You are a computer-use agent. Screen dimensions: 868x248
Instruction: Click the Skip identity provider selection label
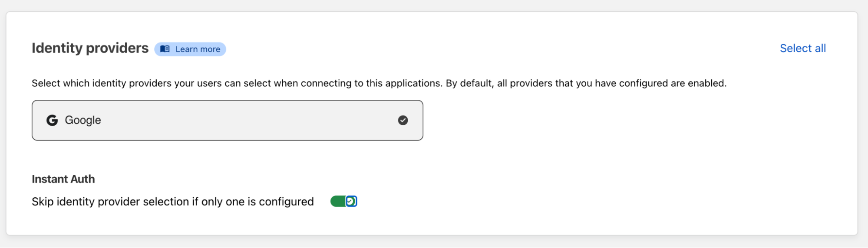(172, 202)
